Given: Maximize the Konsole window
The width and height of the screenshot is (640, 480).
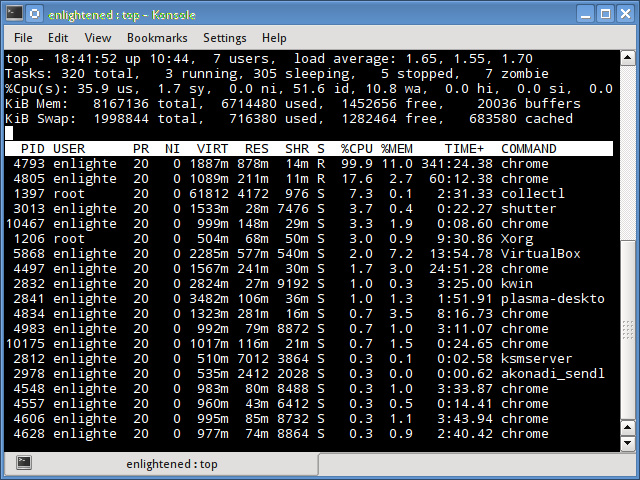Looking at the screenshot, I should pos(604,14).
